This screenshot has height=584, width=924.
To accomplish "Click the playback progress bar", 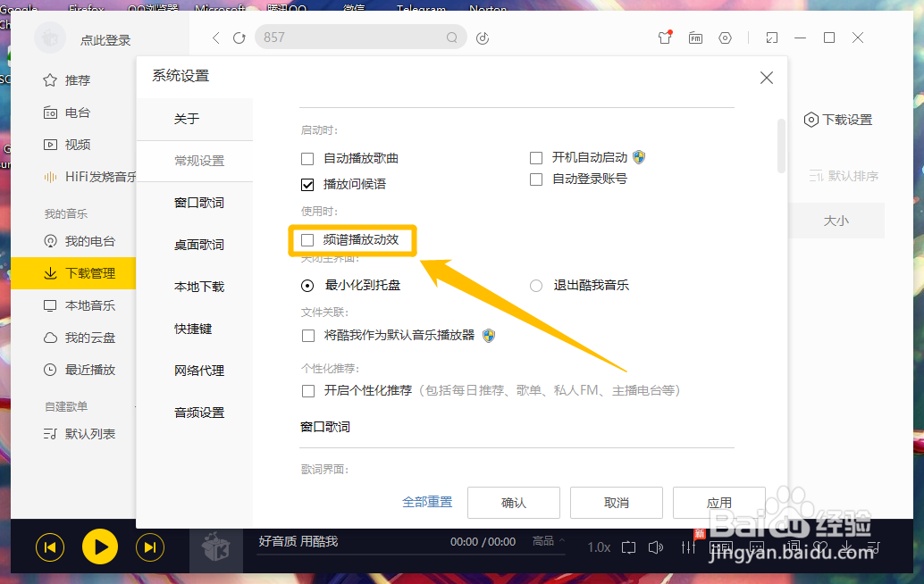I will point(411,555).
